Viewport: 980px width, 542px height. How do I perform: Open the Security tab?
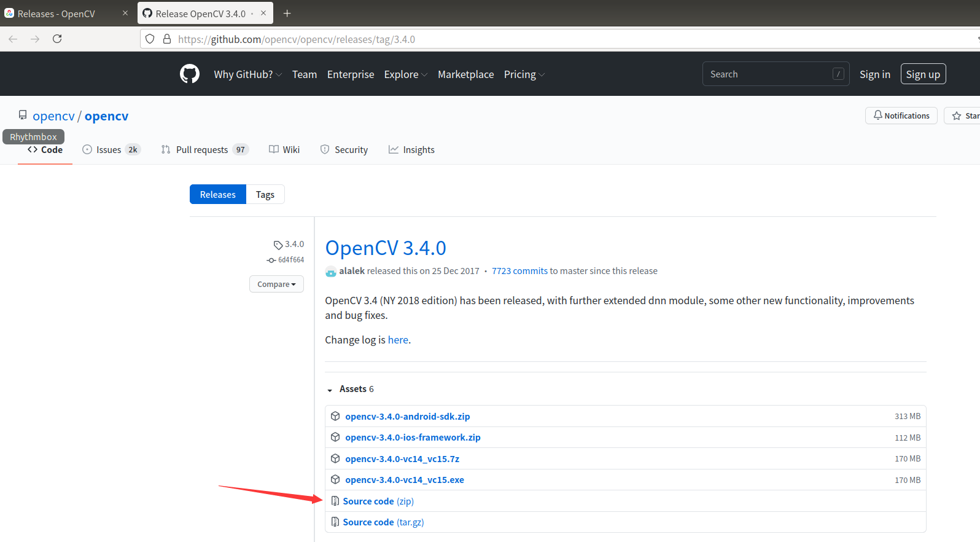click(344, 149)
